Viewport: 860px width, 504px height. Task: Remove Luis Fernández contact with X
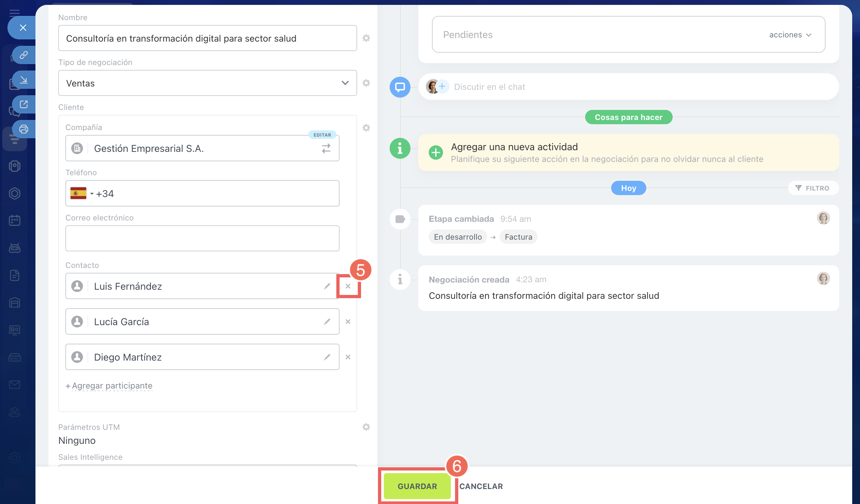click(x=348, y=286)
